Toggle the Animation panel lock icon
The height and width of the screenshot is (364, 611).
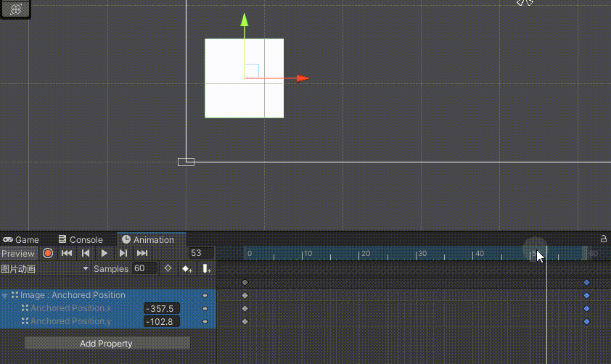click(x=603, y=239)
